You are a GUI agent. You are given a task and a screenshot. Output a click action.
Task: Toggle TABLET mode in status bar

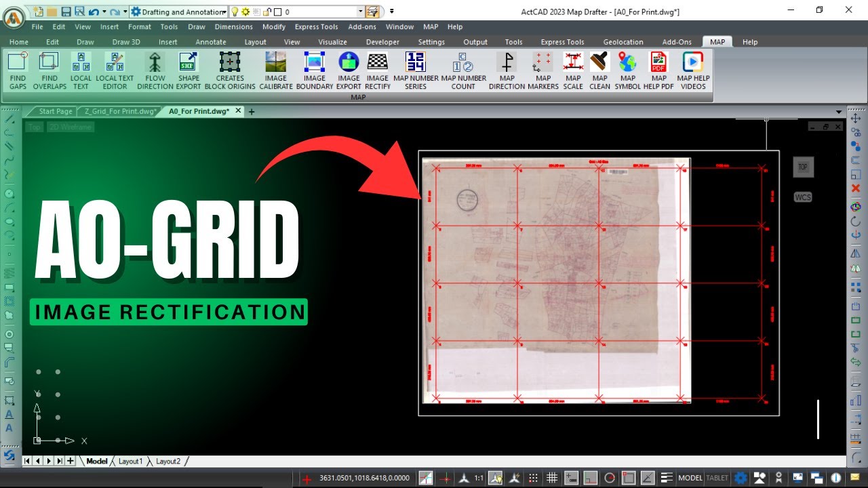(717, 478)
